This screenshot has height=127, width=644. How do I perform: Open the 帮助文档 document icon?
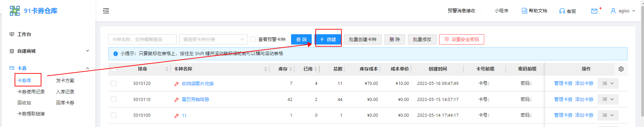pyautogui.click(x=524, y=11)
